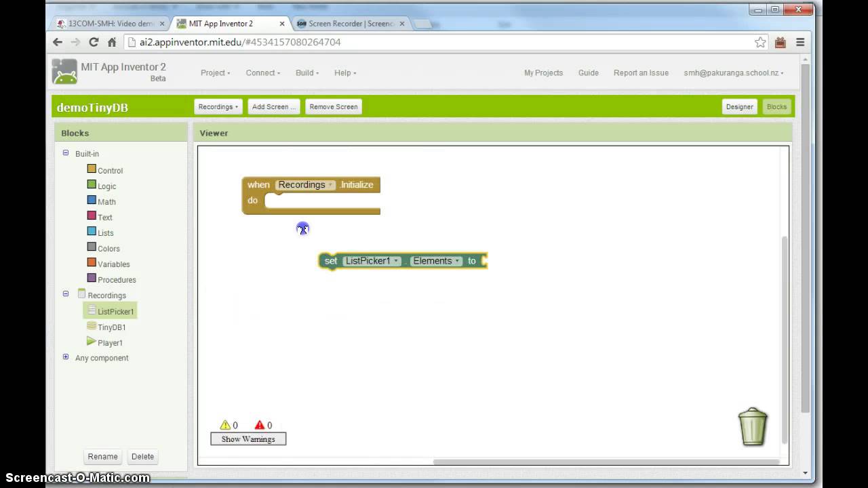Click the Logic color square icon
Image resolution: width=868 pixels, height=488 pixels.
coord(92,184)
